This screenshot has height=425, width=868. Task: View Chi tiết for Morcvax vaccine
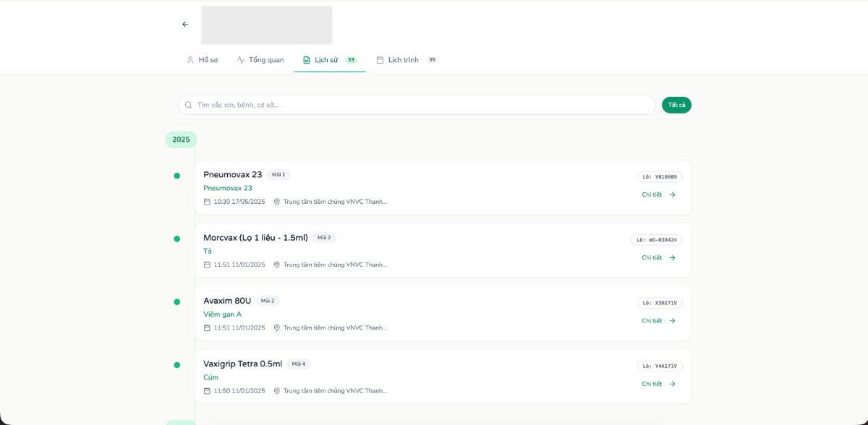(x=658, y=258)
